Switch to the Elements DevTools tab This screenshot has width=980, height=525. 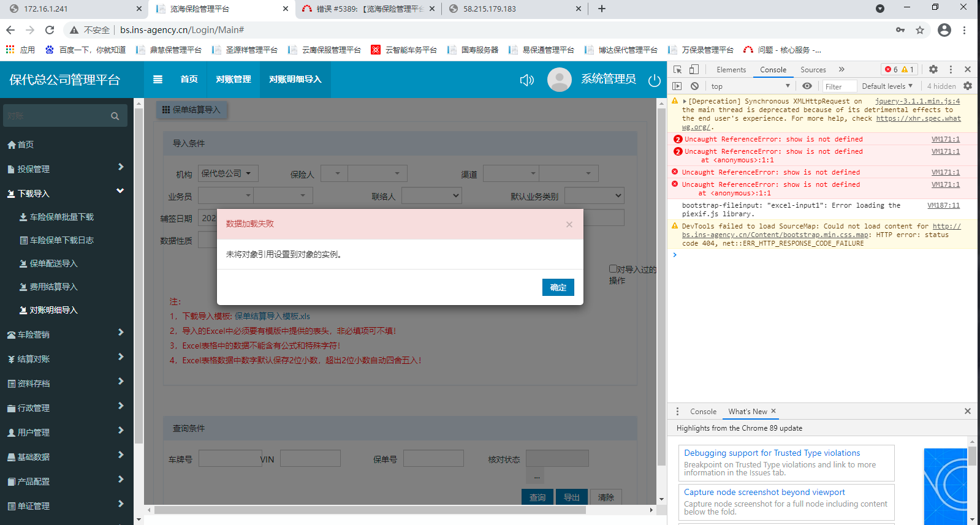click(x=731, y=70)
